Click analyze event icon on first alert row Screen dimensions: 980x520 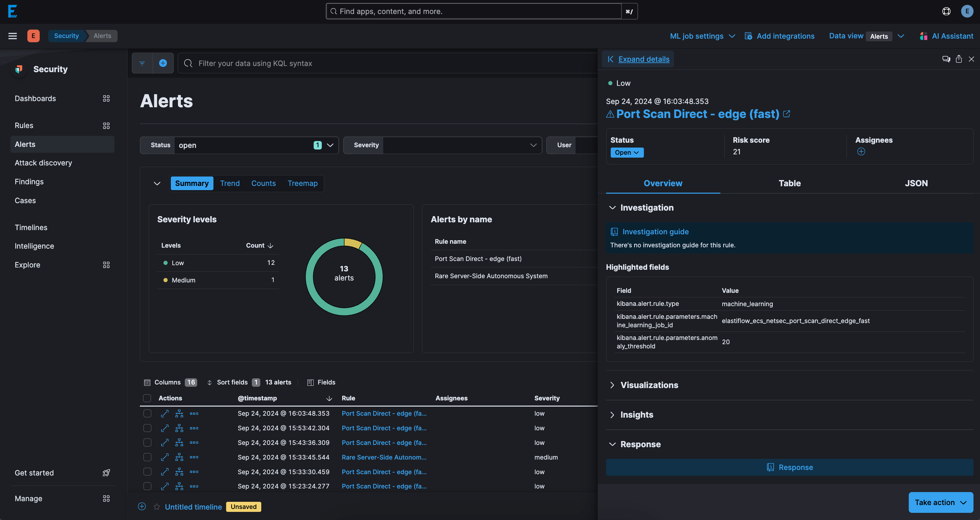point(179,414)
